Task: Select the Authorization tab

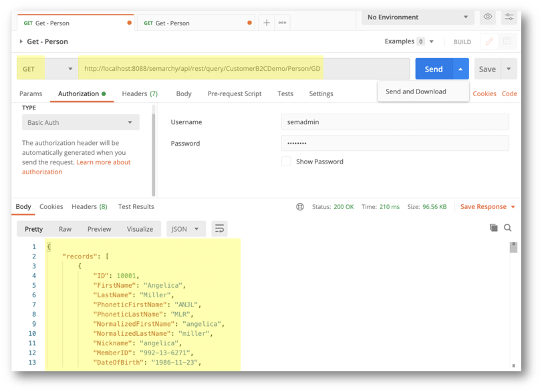Action: (82, 93)
